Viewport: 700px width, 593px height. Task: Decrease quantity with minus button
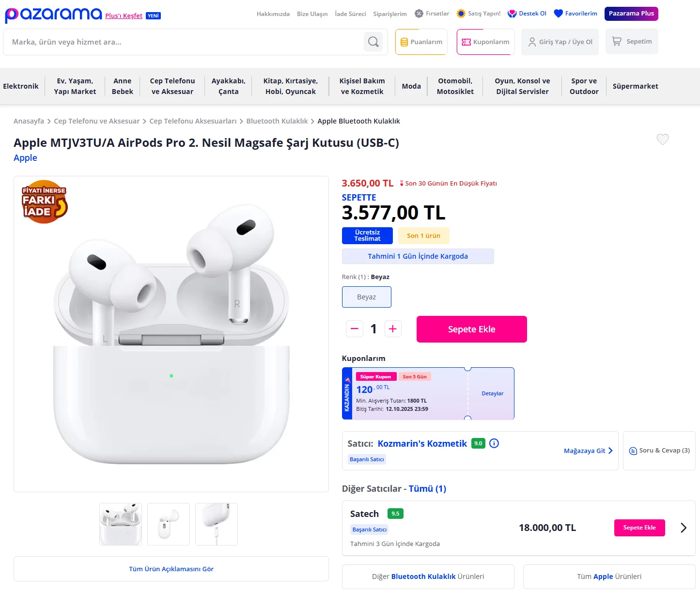click(354, 329)
